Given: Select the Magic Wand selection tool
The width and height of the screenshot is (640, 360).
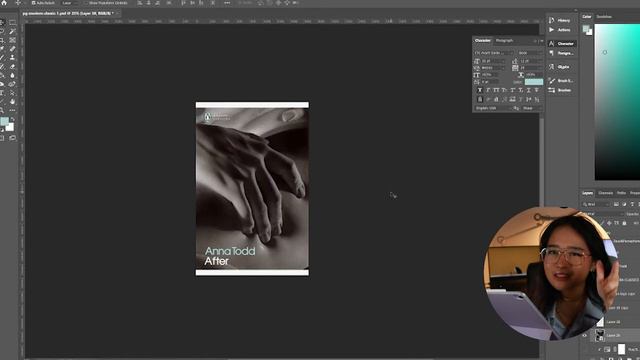Looking at the screenshot, I should point(12,31).
